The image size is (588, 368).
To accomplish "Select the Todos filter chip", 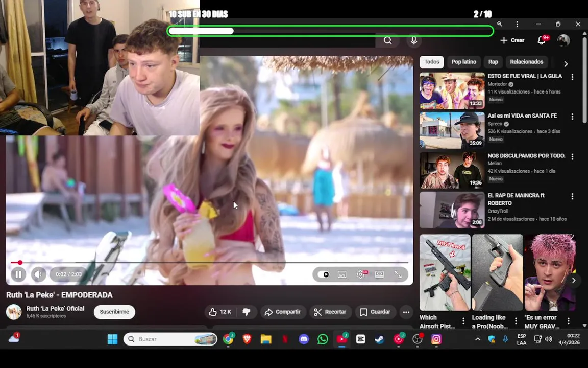I will [x=432, y=62].
